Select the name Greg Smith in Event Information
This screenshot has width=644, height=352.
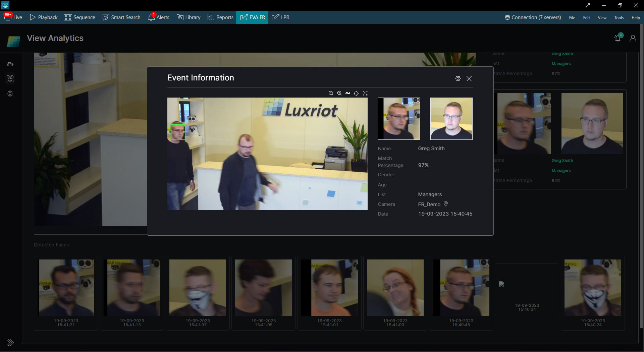(x=431, y=149)
